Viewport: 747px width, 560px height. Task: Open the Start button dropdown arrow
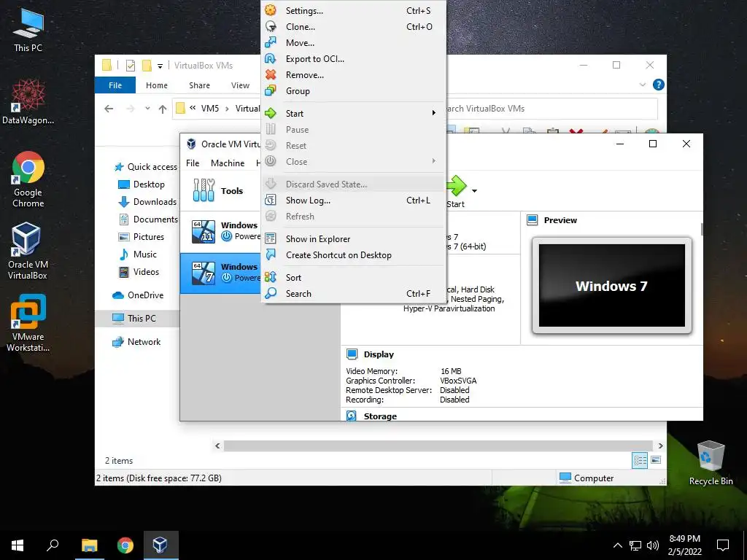click(x=474, y=191)
